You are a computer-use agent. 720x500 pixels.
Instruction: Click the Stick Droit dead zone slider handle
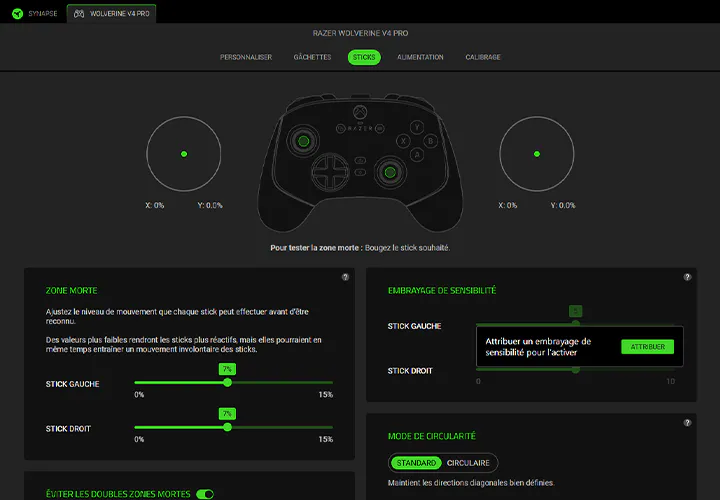(x=227, y=427)
